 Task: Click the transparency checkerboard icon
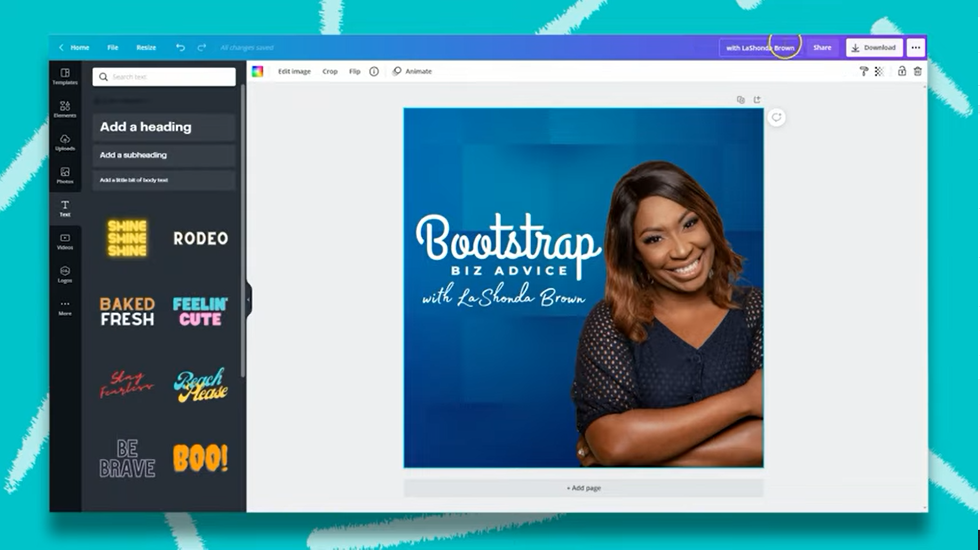tap(879, 71)
